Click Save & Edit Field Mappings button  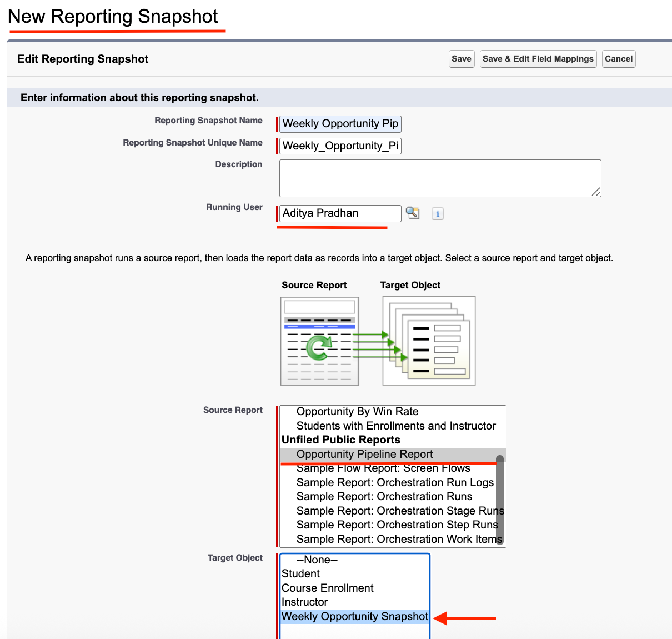point(538,59)
